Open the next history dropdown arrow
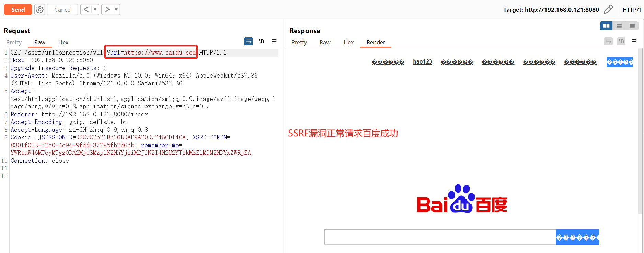This screenshot has height=253, width=644. pos(116,10)
